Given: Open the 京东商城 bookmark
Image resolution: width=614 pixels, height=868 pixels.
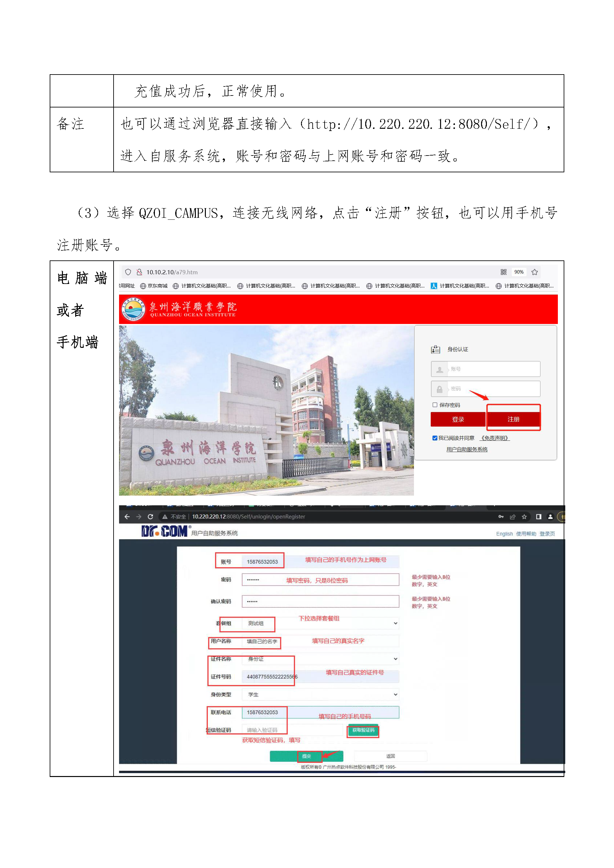Looking at the screenshot, I should coord(154,286).
